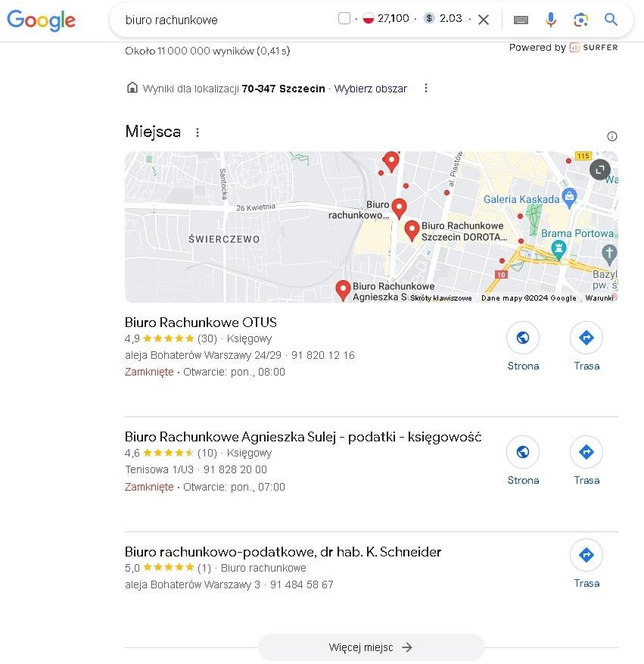Click the magnifying glass search button
Viewport: 644px width, 664px height.
coord(611,20)
